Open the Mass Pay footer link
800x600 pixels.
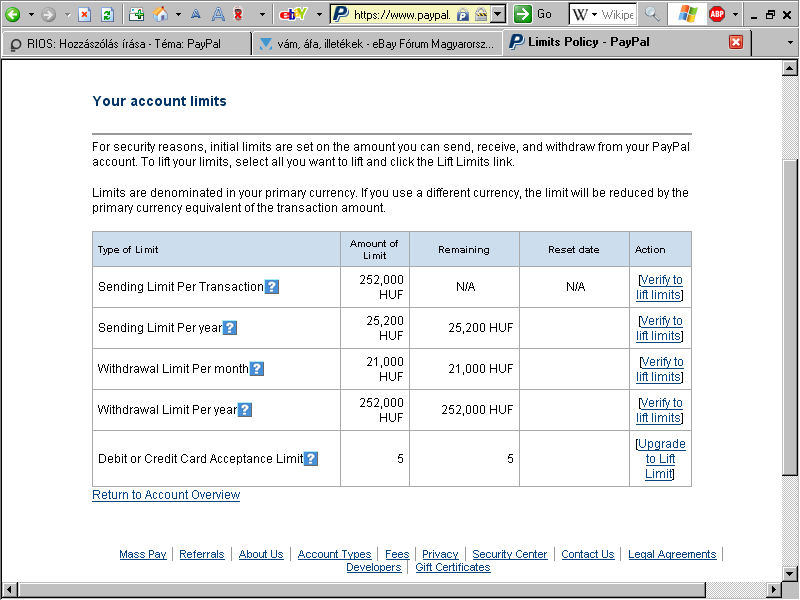(x=143, y=554)
